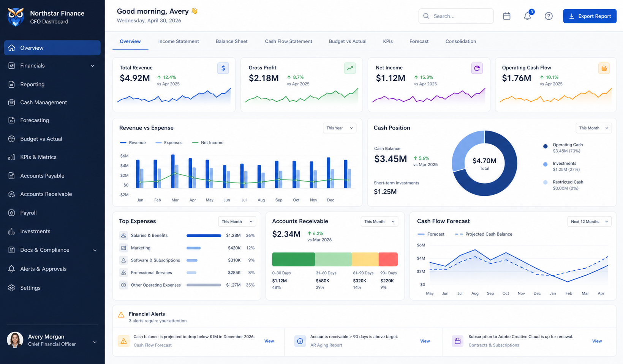Click the Salaries & Benefits row icon

point(123,235)
